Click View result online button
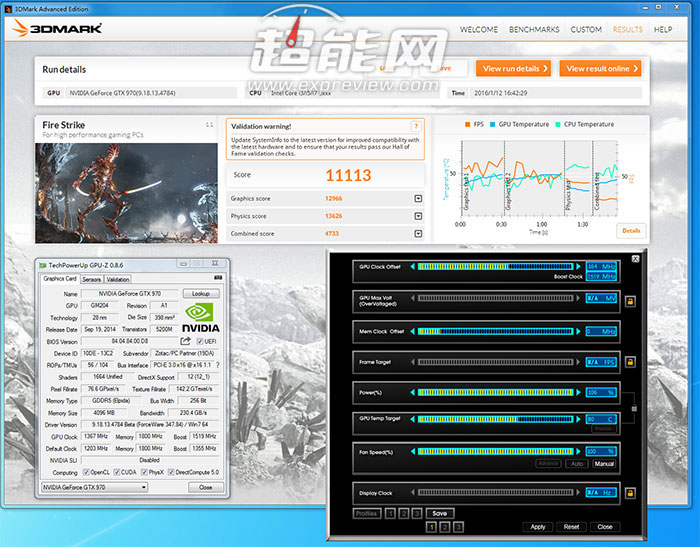The height and width of the screenshot is (547, 700). click(x=600, y=68)
